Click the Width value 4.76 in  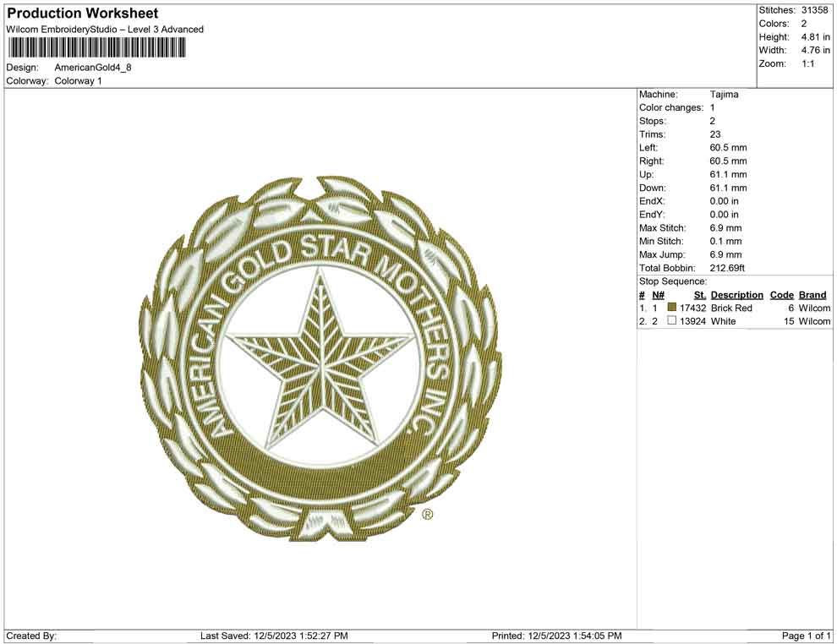tap(815, 50)
